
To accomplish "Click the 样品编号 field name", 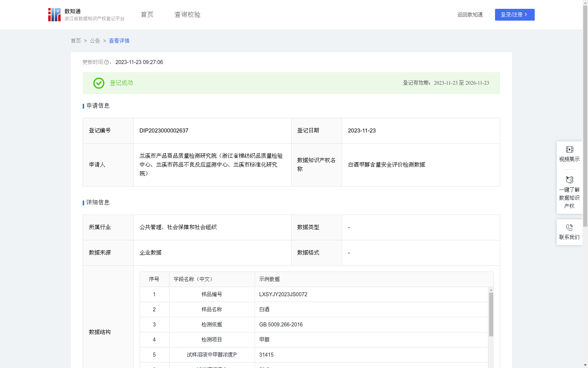I will point(212,294).
